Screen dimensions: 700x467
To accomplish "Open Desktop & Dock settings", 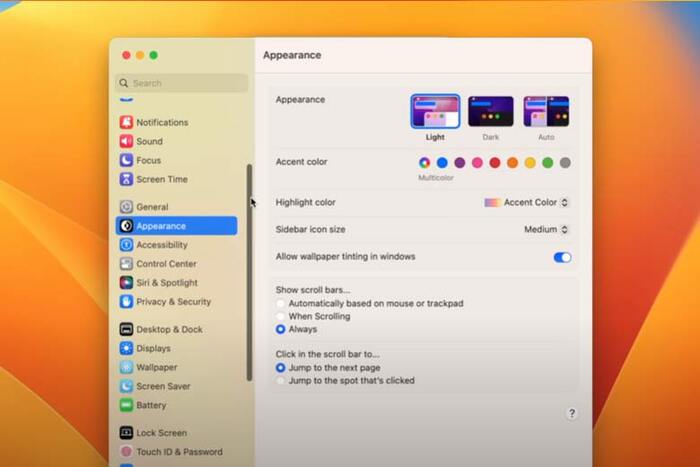I will coord(176,329).
